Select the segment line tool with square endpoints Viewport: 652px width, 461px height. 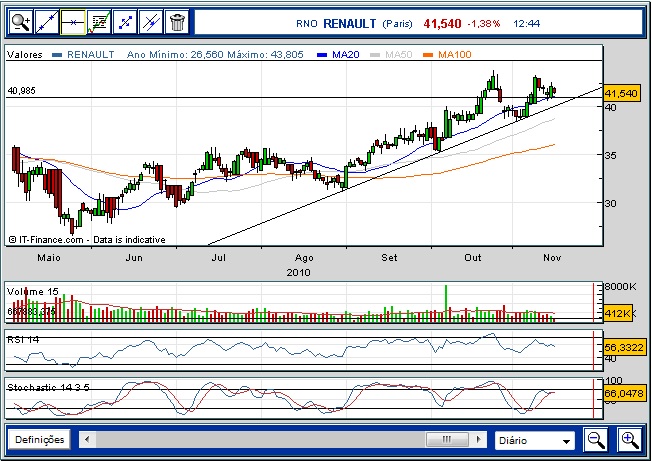(125, 22)
